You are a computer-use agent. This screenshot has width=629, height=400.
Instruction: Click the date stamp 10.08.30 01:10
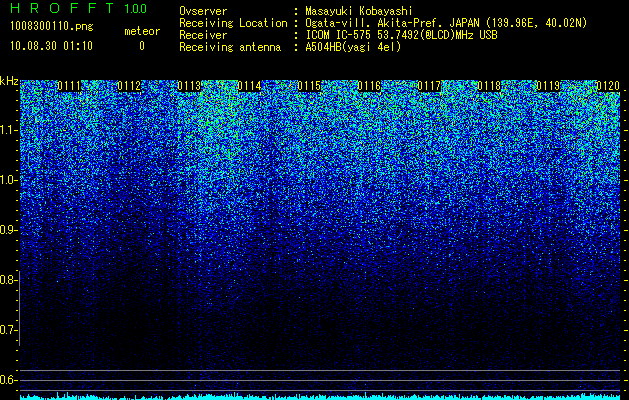(51, 46)
